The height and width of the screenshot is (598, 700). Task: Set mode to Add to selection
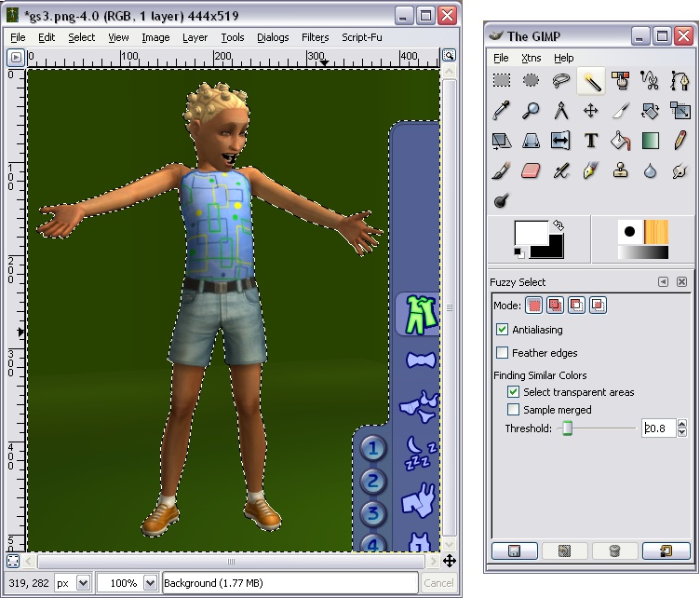coord(555,306)
